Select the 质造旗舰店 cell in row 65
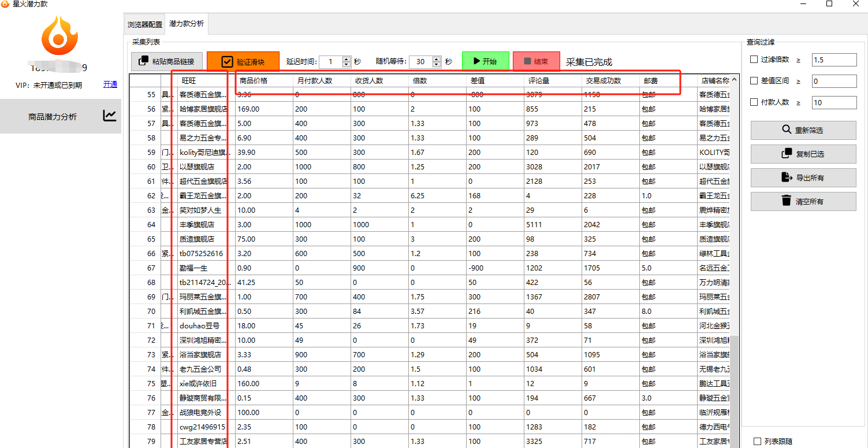 coord(206,239)
